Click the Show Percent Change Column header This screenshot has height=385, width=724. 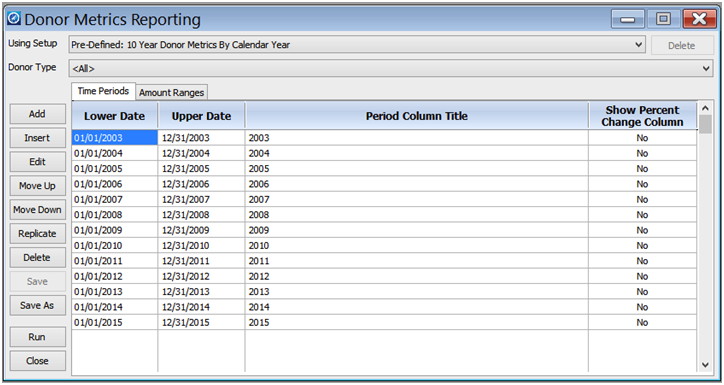click(x=642, y=116)
